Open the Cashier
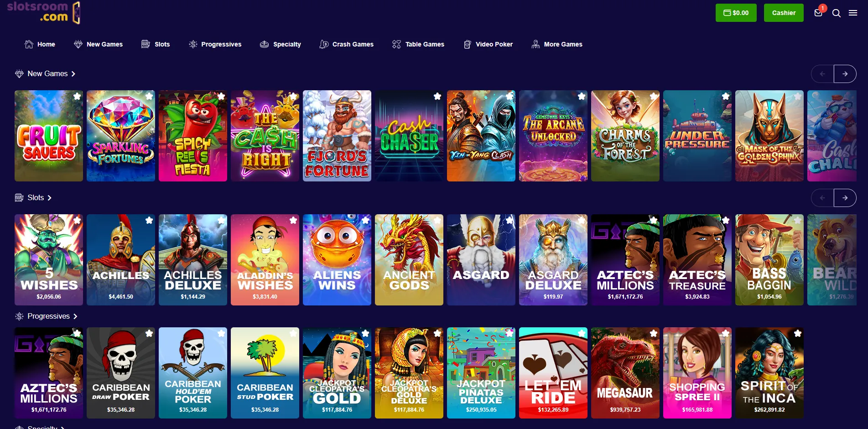This screenshot has width=868, height=429. pos(783,13)
